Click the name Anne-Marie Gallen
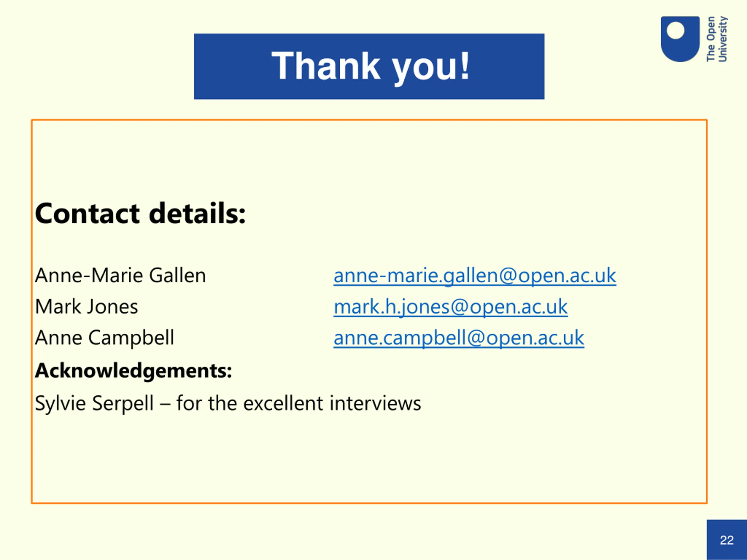 120,275
